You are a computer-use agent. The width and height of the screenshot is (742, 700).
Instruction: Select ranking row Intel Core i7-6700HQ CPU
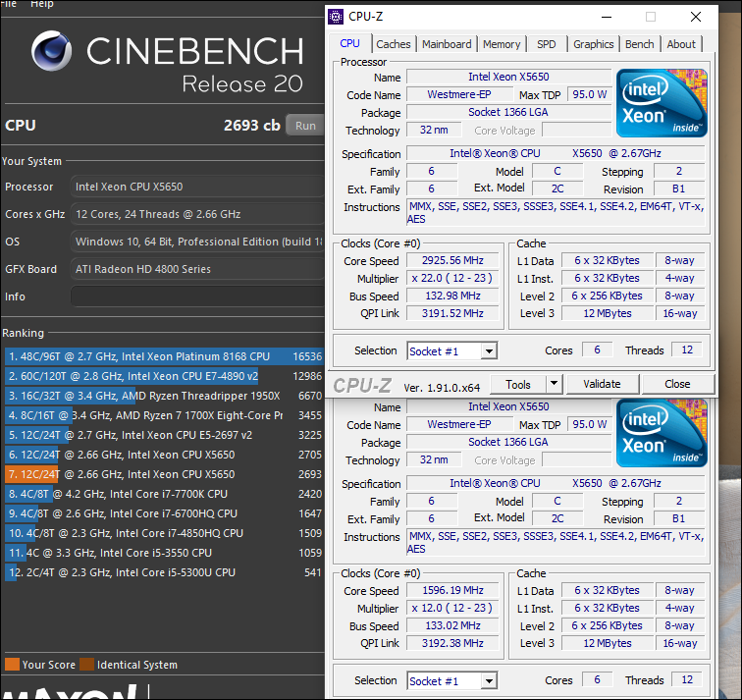(x=164, y=513)
